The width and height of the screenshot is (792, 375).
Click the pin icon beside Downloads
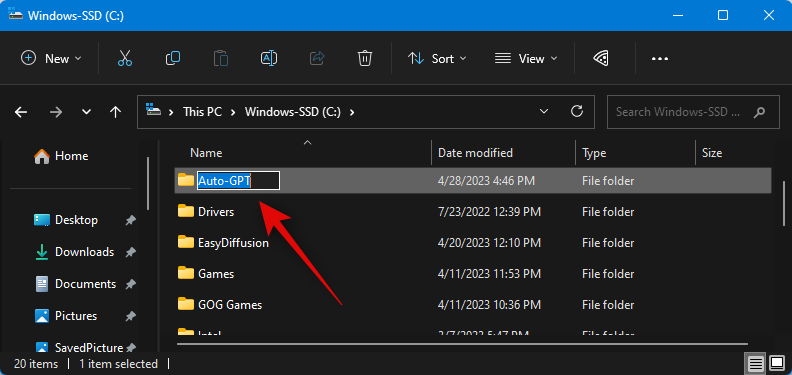click(130, 252)
